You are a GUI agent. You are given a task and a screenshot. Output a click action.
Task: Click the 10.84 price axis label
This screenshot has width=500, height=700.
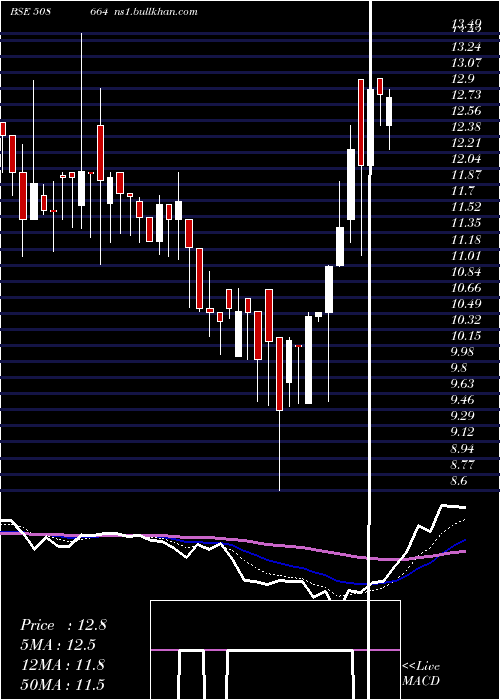pos(466,272)
